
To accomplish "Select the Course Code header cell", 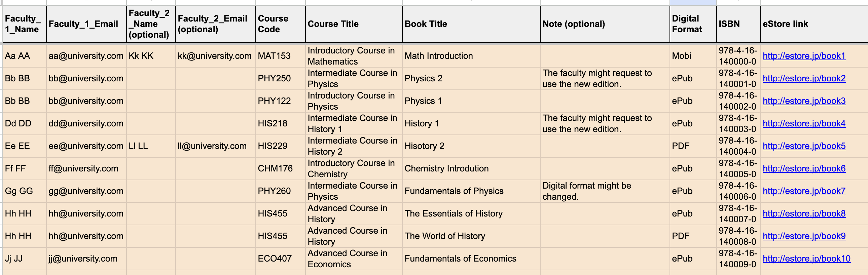I will [280, 24].
